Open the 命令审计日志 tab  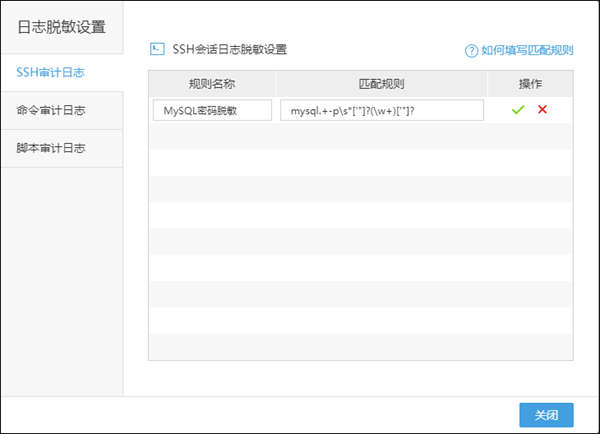point(50,110)
